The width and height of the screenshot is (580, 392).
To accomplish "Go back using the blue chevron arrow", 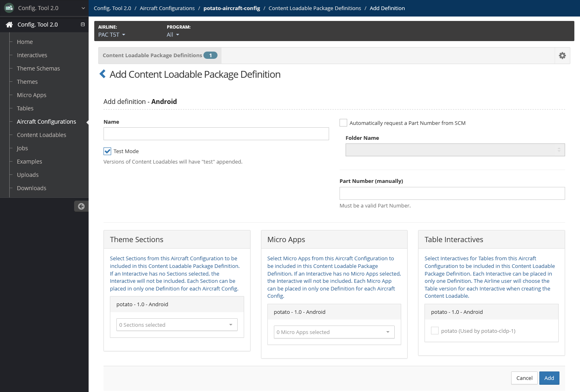I will coord(103,74).
